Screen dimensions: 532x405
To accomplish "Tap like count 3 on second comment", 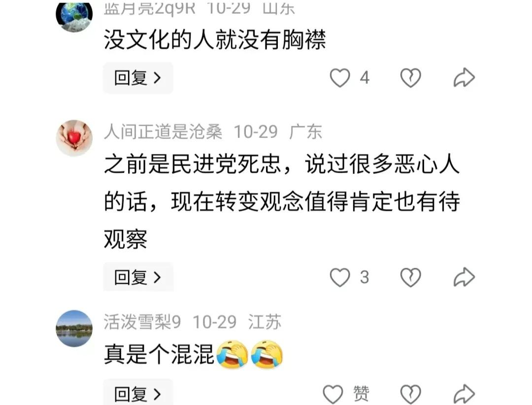I will click(365, 277).
